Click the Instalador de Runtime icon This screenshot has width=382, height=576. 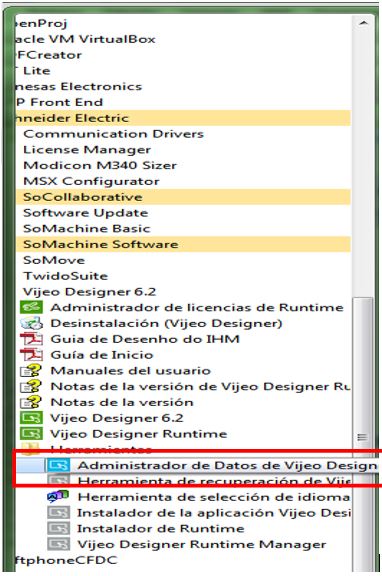(x=58, y=528)
